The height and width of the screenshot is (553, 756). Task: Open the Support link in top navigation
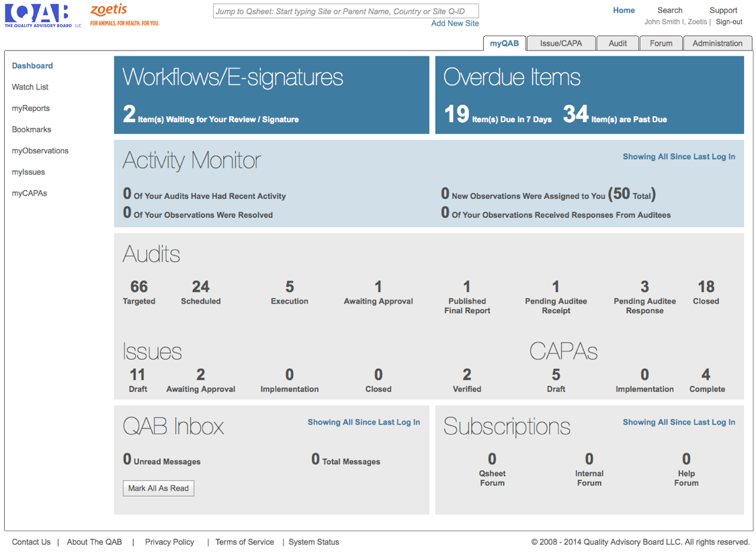click(723, 10)
